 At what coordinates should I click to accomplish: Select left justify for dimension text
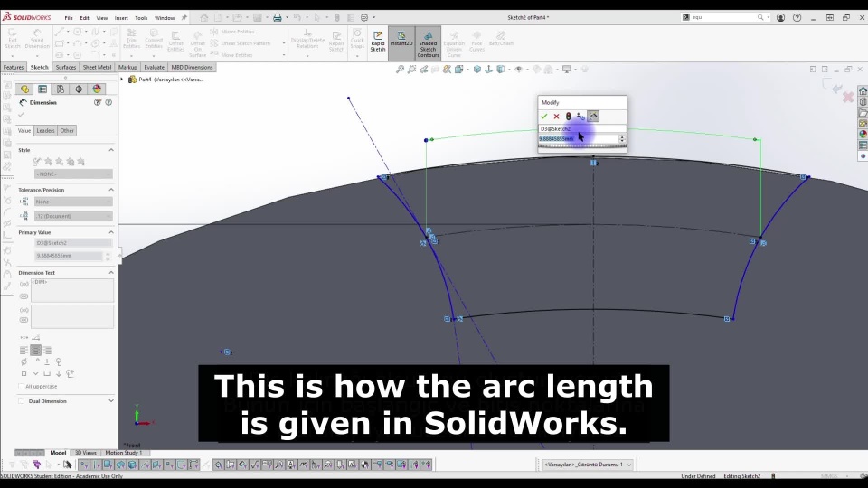coord(24,351)
